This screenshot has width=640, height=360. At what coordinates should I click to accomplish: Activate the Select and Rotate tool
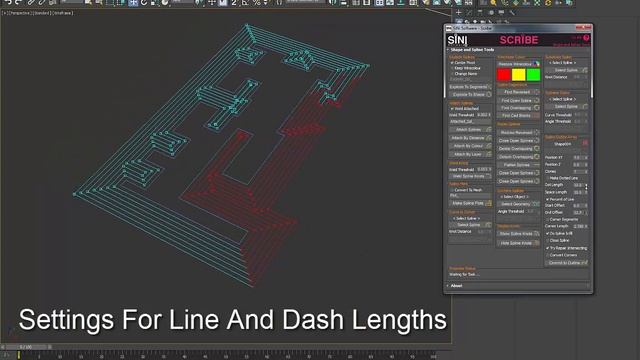[144, 2]
